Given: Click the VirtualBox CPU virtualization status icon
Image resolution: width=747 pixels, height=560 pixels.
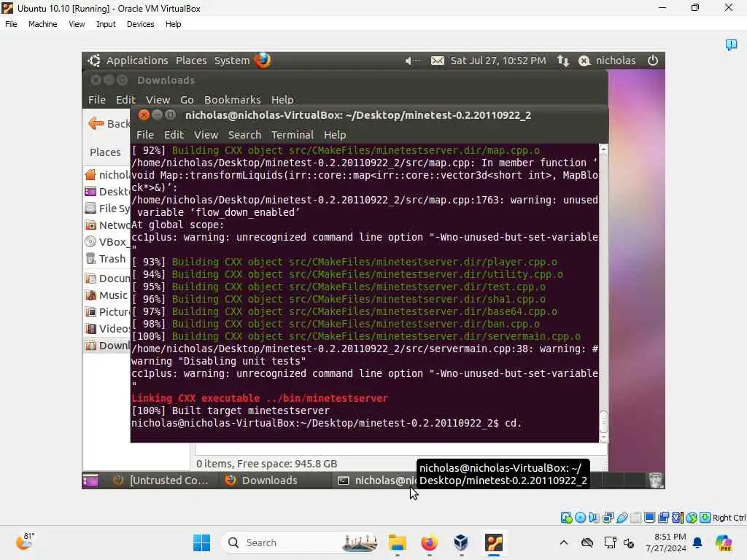Looking at the screenshot, I should click(678, 518).
